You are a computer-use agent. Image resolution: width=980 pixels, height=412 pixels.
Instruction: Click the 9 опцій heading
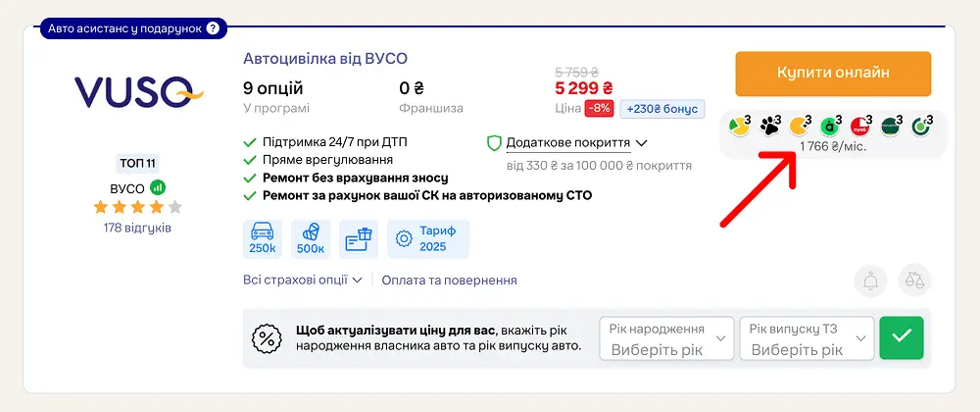(x=273, y=88)
